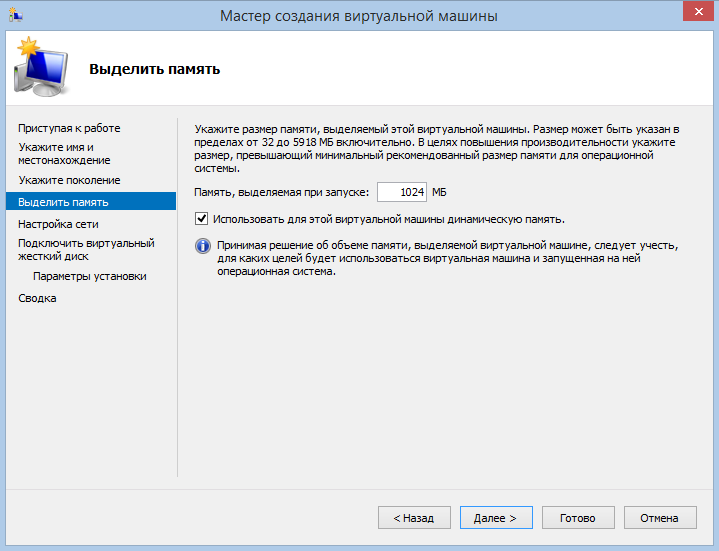Click the blue information icon
This screenshot has height=551, width=719.
(202, 246)
